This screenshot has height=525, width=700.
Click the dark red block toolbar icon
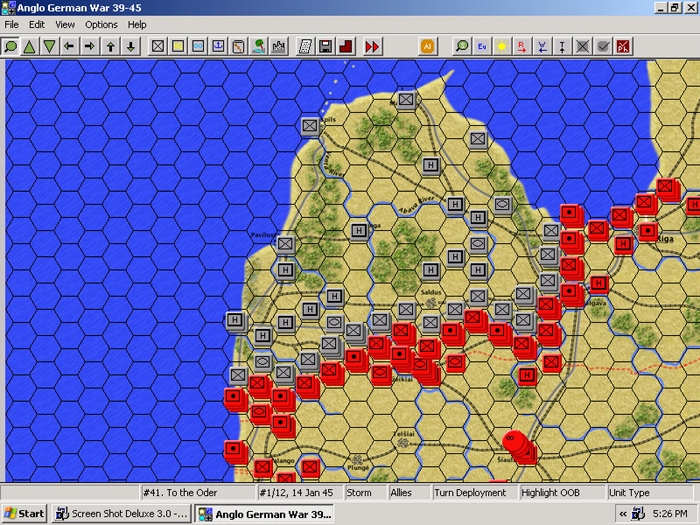(x=346, y=46)
